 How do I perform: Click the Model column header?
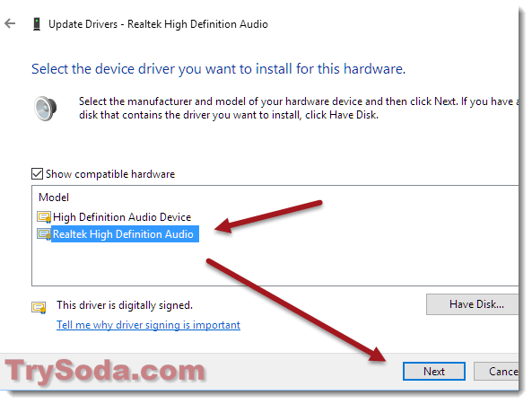tap(54, 198)
